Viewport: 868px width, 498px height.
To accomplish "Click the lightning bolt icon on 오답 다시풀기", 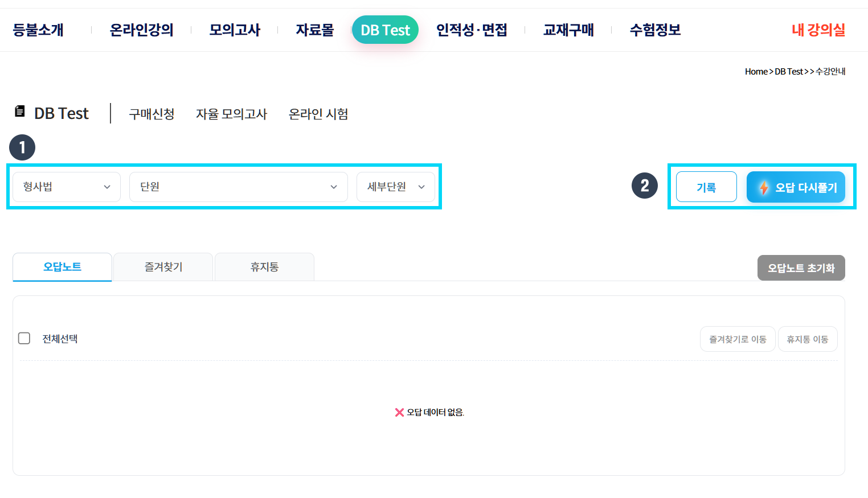I will pos(764,188).
